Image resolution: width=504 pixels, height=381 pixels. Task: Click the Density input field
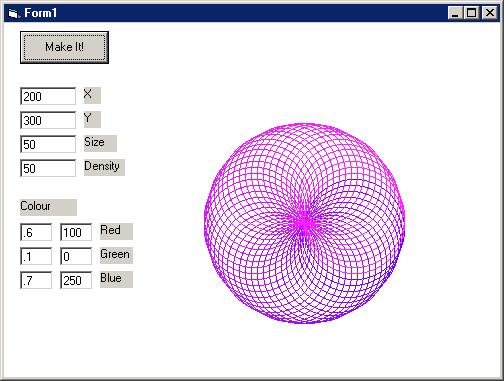point(48,168)
